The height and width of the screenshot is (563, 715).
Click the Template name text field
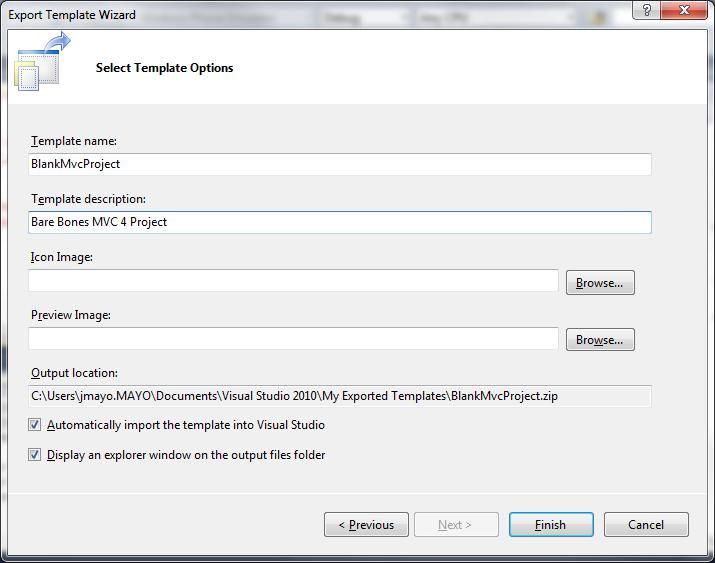click(x=340, y=164)
